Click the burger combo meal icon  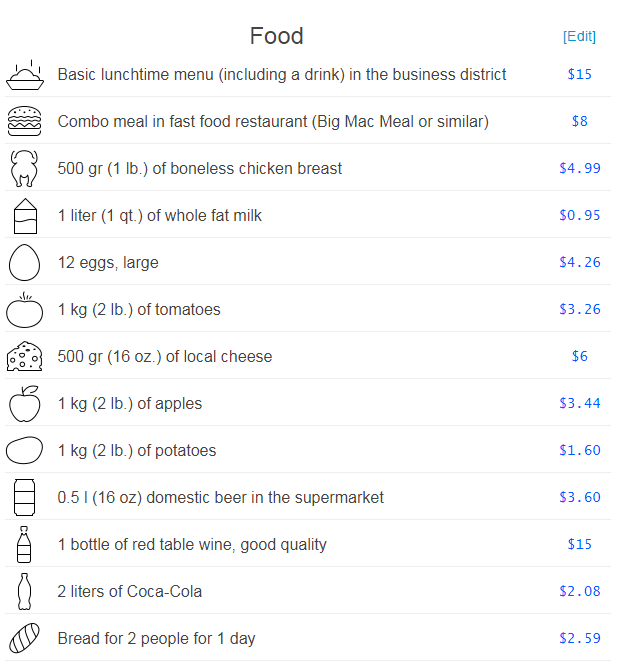(24, 121)
